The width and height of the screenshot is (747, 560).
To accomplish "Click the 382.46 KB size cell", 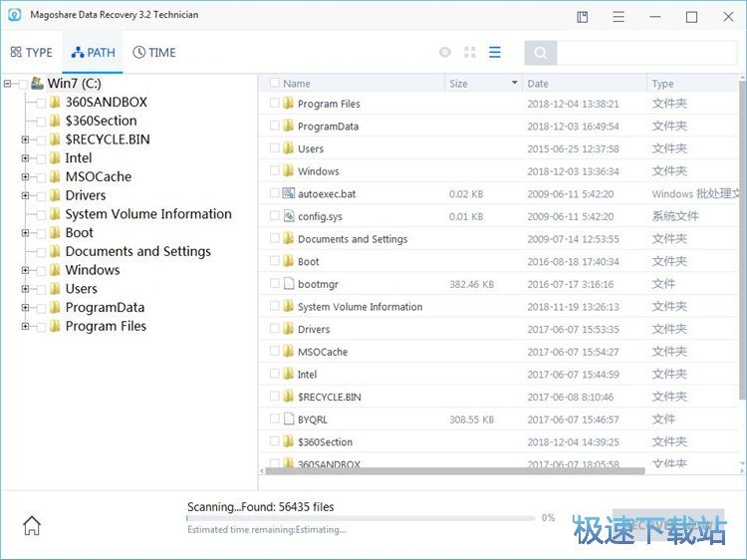I will coord(471,285).
